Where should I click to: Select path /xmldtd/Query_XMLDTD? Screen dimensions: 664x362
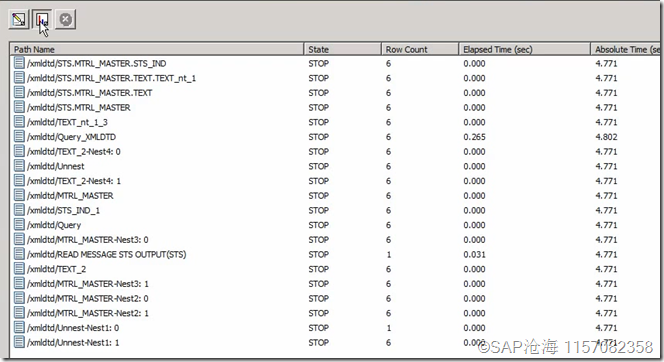(x=71, y=137)
